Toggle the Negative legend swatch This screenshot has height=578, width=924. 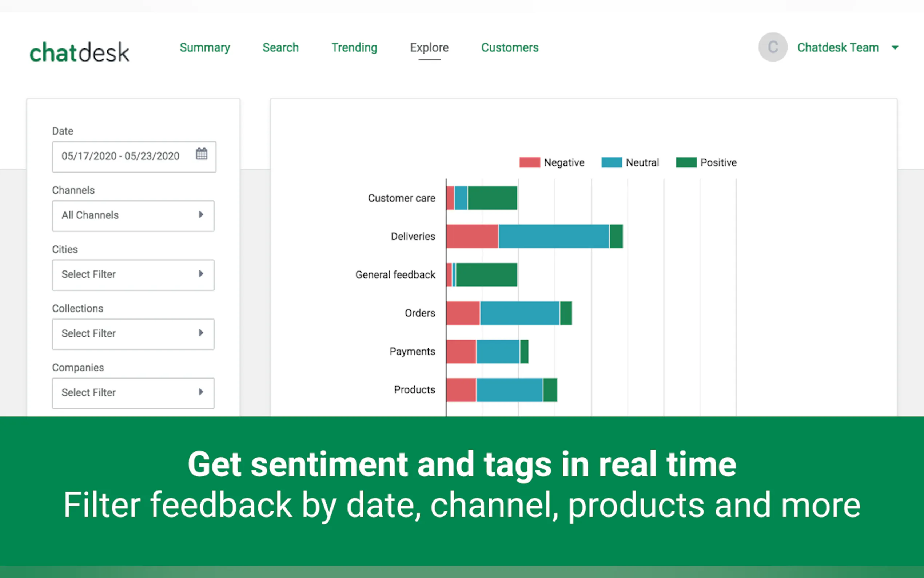click(530, 162)
